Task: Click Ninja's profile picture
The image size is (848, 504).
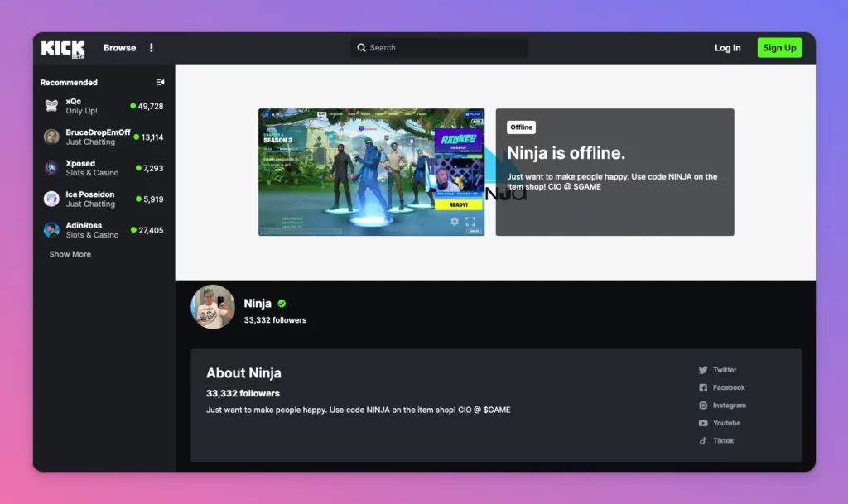Action: 213,307
